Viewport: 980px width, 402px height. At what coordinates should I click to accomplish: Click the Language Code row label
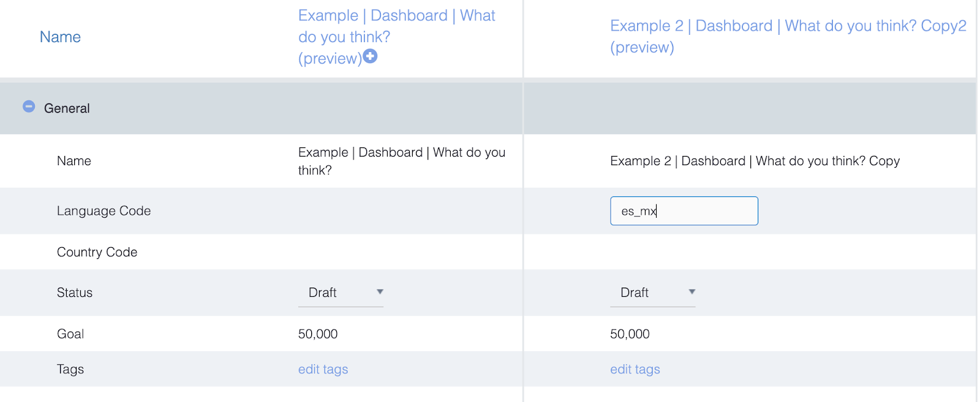pos(104,211)
